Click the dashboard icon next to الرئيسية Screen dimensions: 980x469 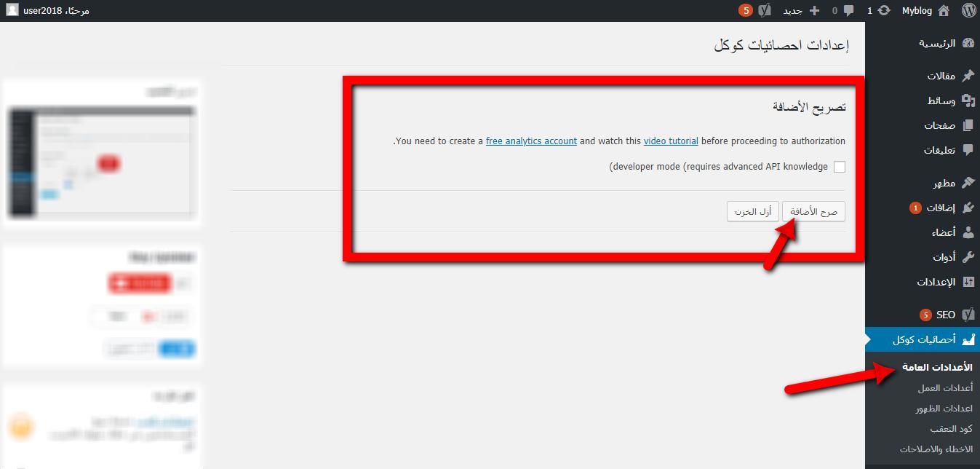tap(968, 43)
